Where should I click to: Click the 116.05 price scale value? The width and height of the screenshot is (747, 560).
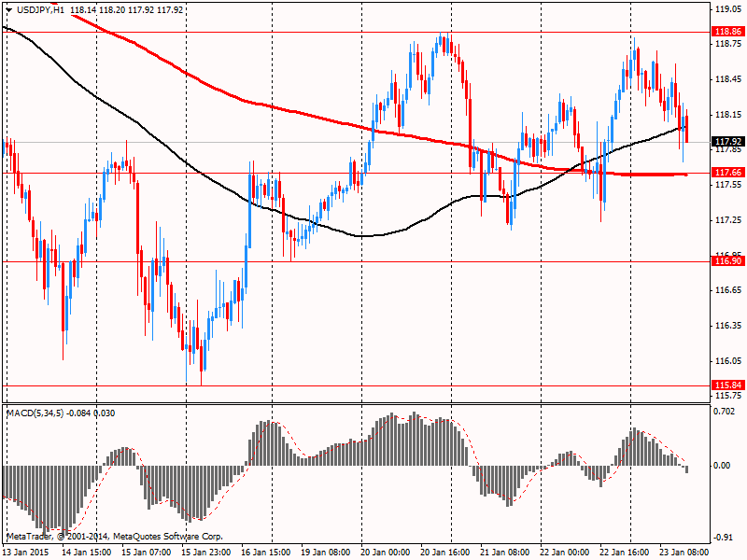[728, 361]
